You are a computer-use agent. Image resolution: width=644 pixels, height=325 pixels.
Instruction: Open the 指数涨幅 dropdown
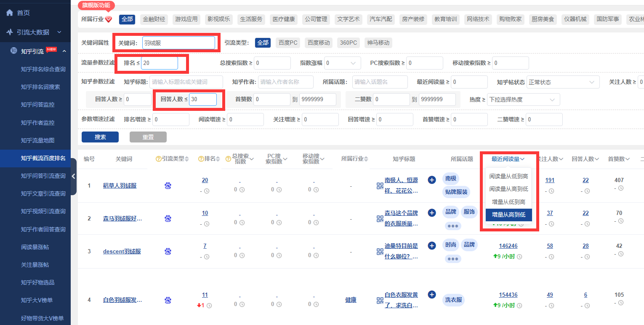[342, 63]
